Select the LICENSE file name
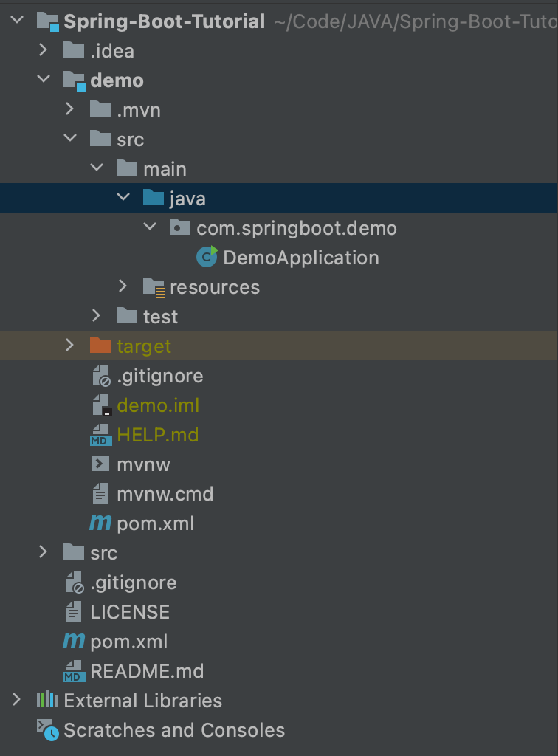 pos(130,612)
